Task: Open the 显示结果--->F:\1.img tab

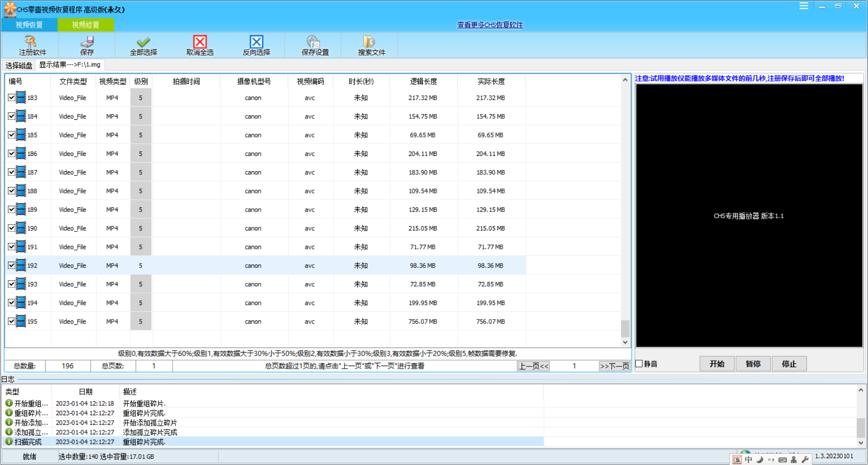Action: tap(70, 65)
